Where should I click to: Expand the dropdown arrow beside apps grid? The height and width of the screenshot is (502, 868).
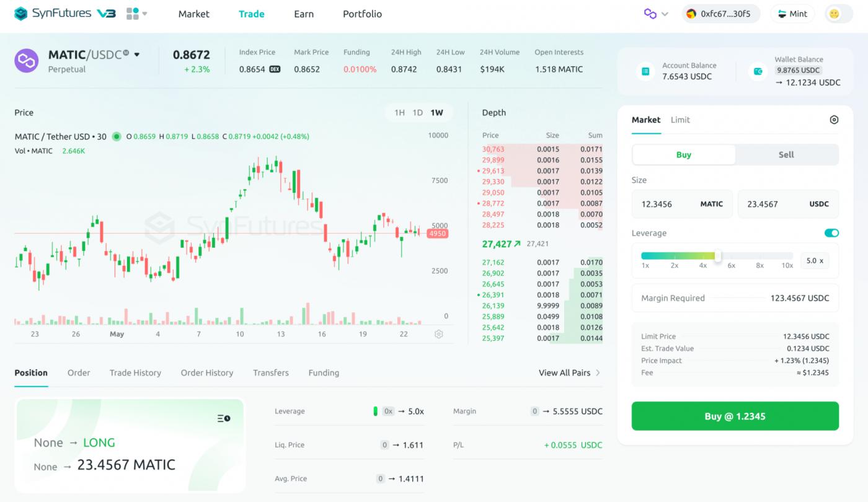(x=145, y=14)
